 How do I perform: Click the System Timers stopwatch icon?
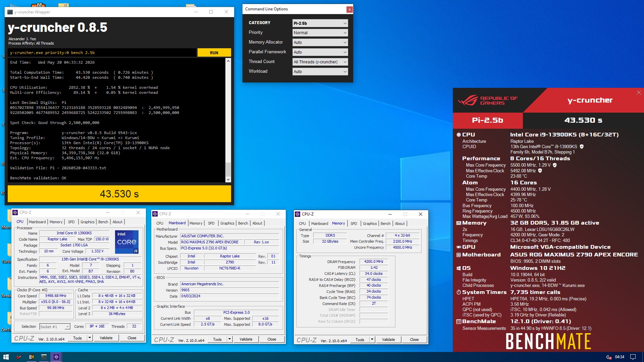(459, 292)
